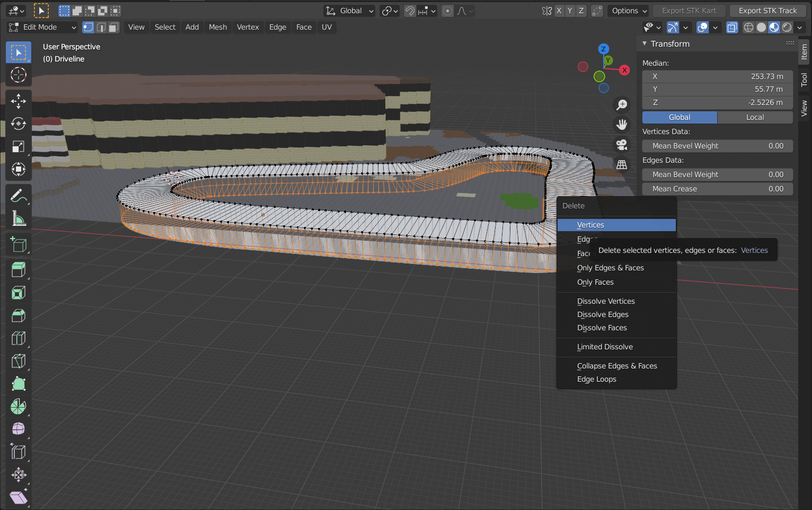The image size is (812, 510).
Task: Toggle X-ray view button
Action: (732, 27)
